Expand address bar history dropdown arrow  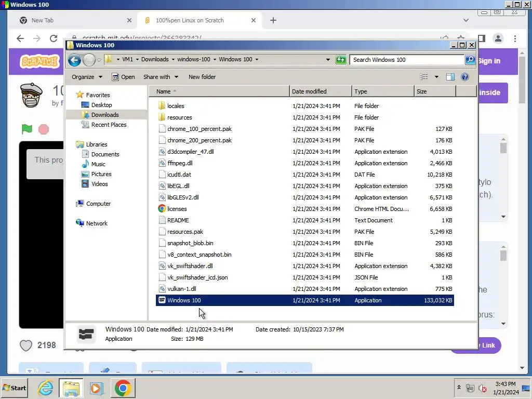[328, 60]
